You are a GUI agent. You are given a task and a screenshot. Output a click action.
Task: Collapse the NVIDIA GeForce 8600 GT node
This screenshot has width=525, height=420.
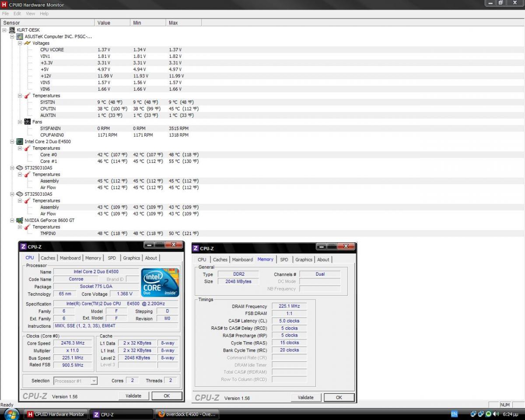click(12, 220)
